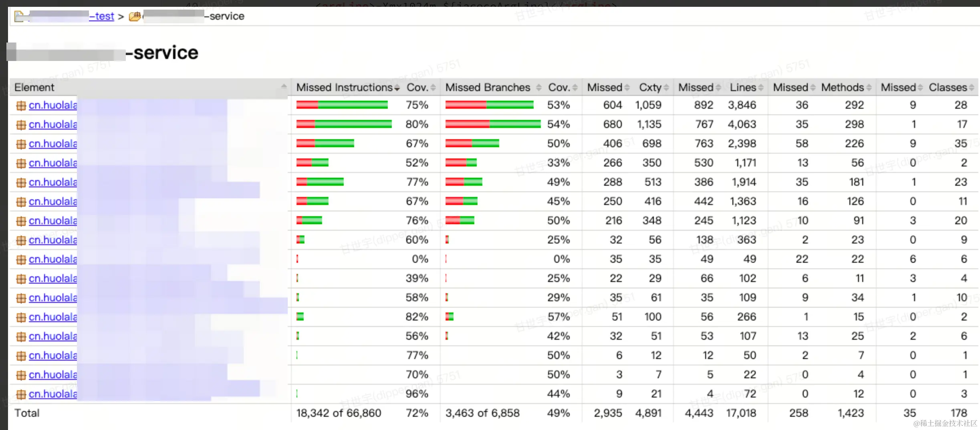Click the package icon in the 60% coverage row
The height and width of the screenshot is (430, 980).
point(21,240)
